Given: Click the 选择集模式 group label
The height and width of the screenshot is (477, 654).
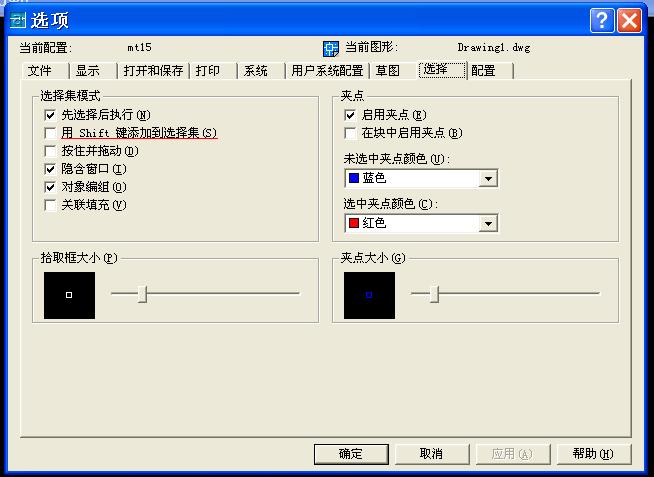Looking at the screenshot, I should [70, 96].
